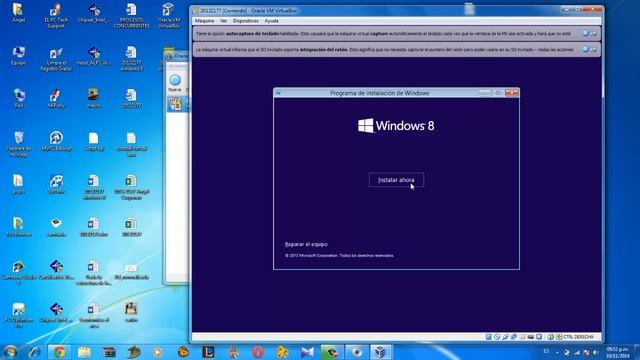Click the mouse integration status icon
Screen dimensions: 640x360
pos(550,337)
